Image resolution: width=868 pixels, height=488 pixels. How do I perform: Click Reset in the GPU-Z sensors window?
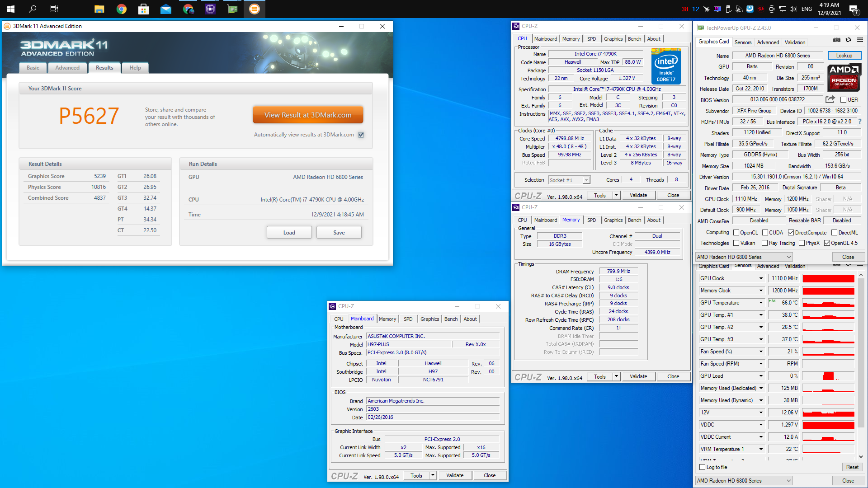852,467
